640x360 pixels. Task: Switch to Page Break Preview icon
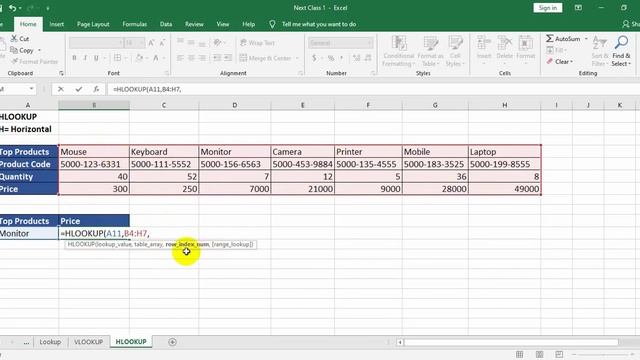pyautogui.click(x=559, y=354)
